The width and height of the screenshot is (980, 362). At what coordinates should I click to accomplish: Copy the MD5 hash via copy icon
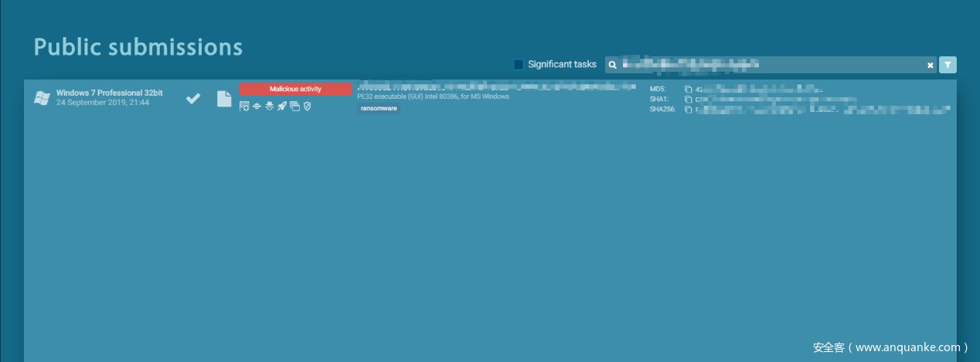tap(689, 90)
